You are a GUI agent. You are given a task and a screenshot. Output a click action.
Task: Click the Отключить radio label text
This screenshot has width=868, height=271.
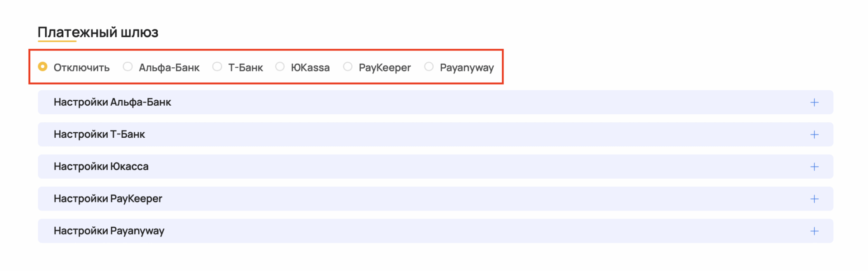pos(81,68)
